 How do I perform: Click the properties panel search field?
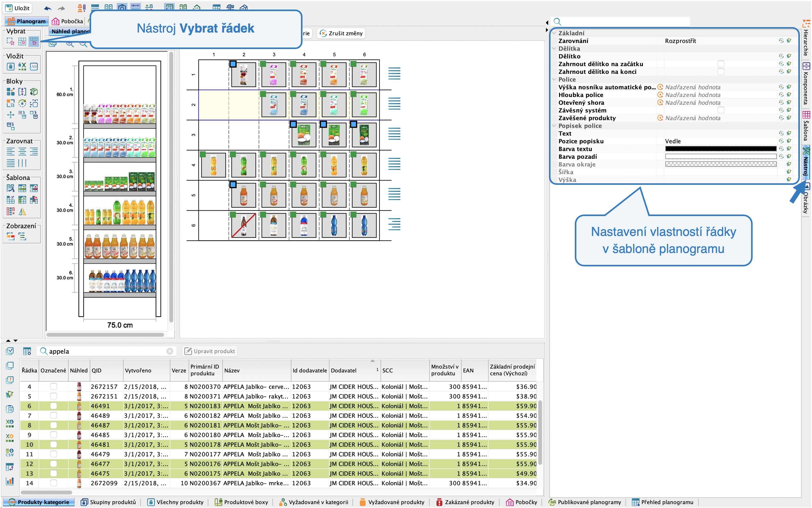pyautogui.click(x=620, y=22)
